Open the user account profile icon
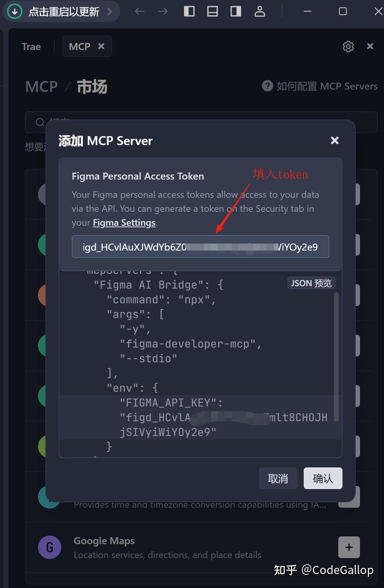This screenshot has height=588, width=384. click(x=259, y=12)
